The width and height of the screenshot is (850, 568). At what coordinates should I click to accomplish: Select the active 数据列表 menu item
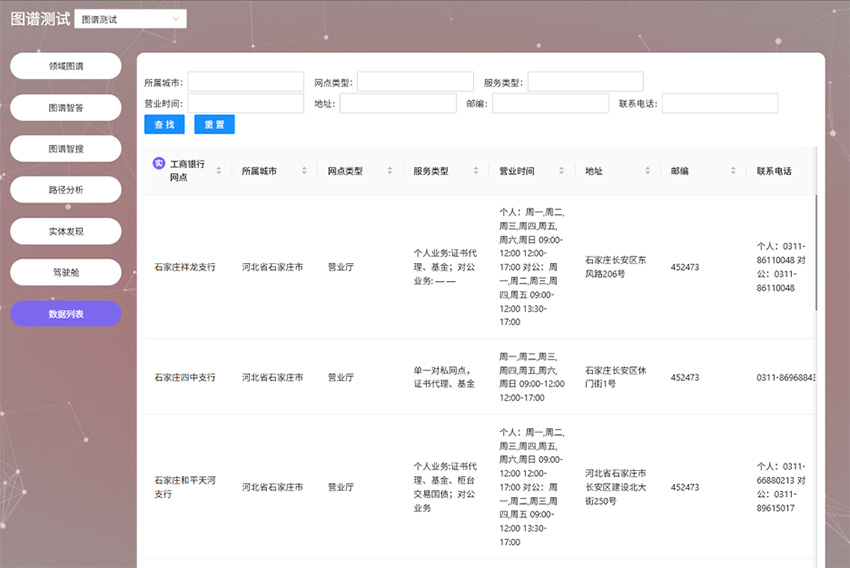[x=66, y=314]
